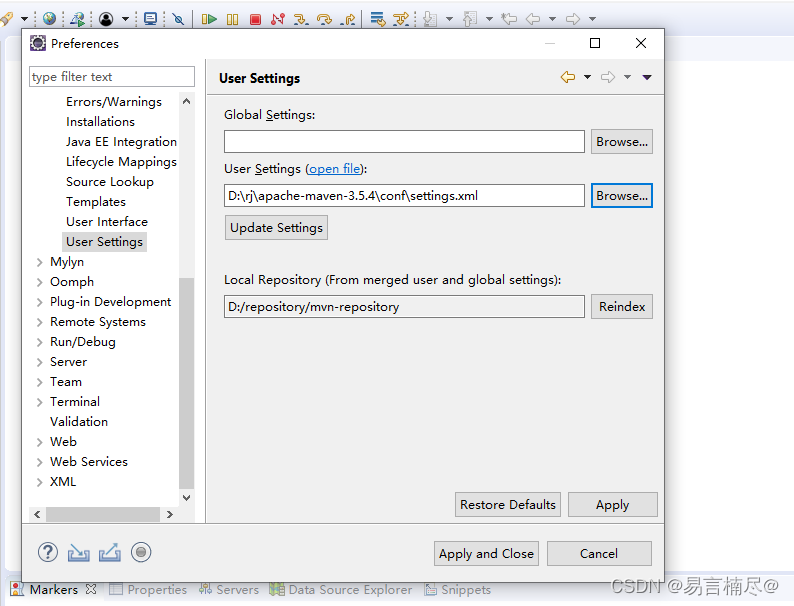Expand the Run/Debug tree node

(x=39, y=342)
